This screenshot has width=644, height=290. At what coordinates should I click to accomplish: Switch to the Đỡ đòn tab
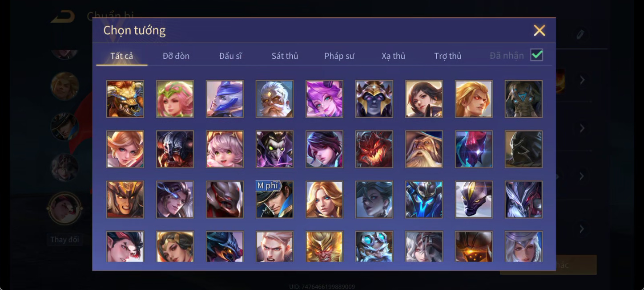(x=176, y=56)
